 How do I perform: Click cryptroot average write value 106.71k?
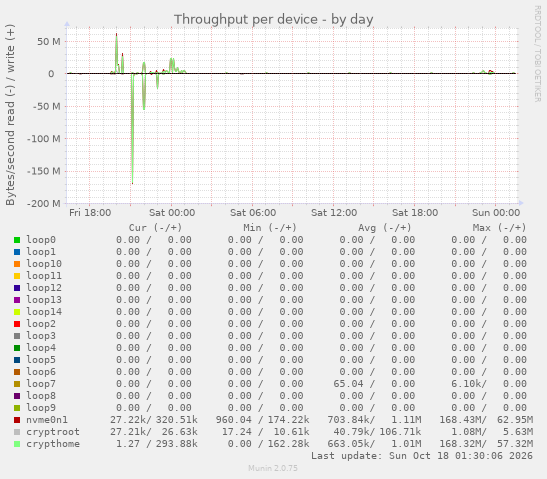(x=400, y=432)
